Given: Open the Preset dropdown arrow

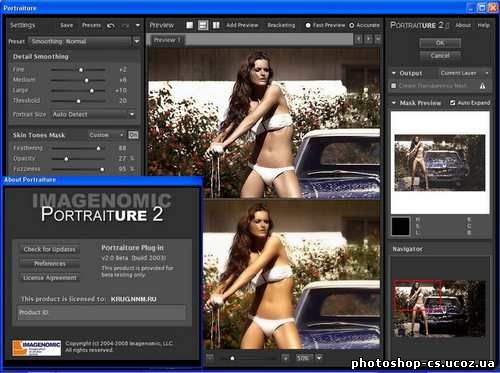Looking at the screenshot, I should tap(137, 41).
